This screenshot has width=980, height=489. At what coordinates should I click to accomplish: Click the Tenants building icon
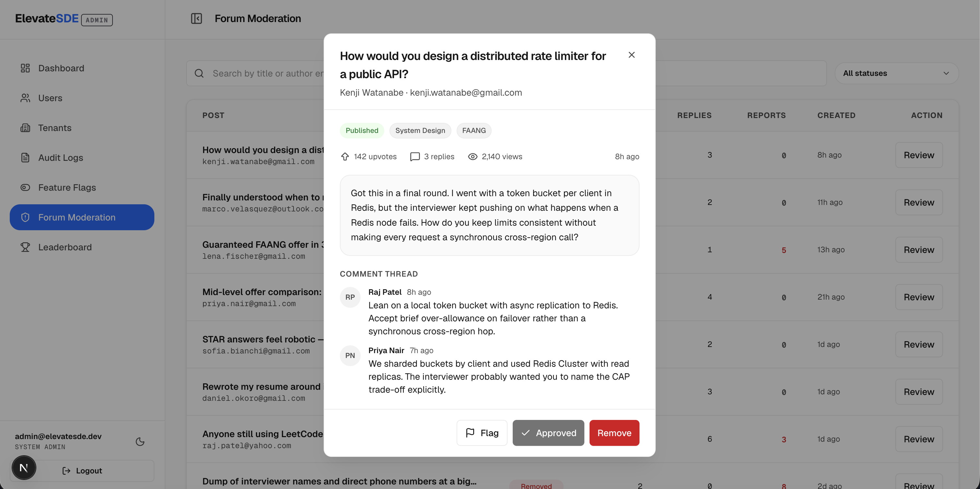point(25,128)
